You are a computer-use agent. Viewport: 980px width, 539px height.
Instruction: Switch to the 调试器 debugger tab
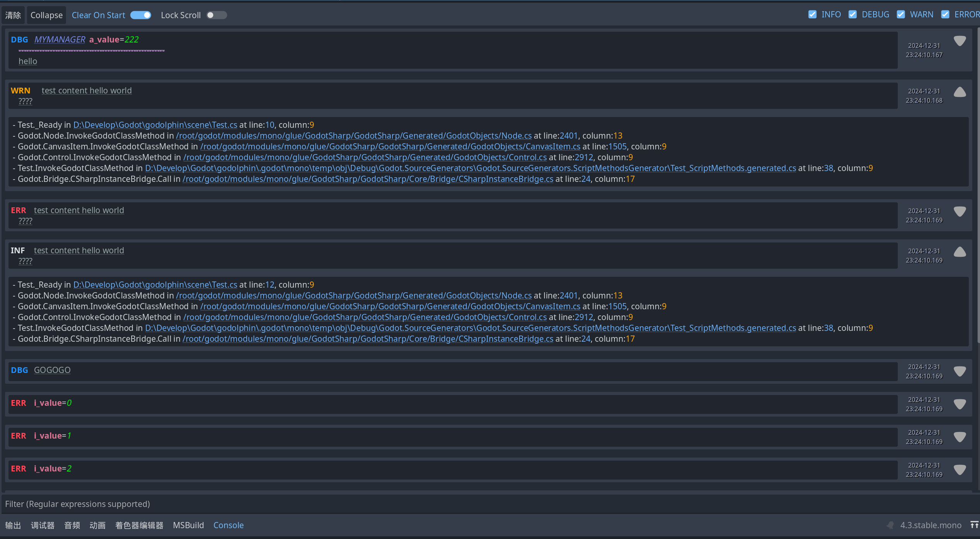click(42, 525)
